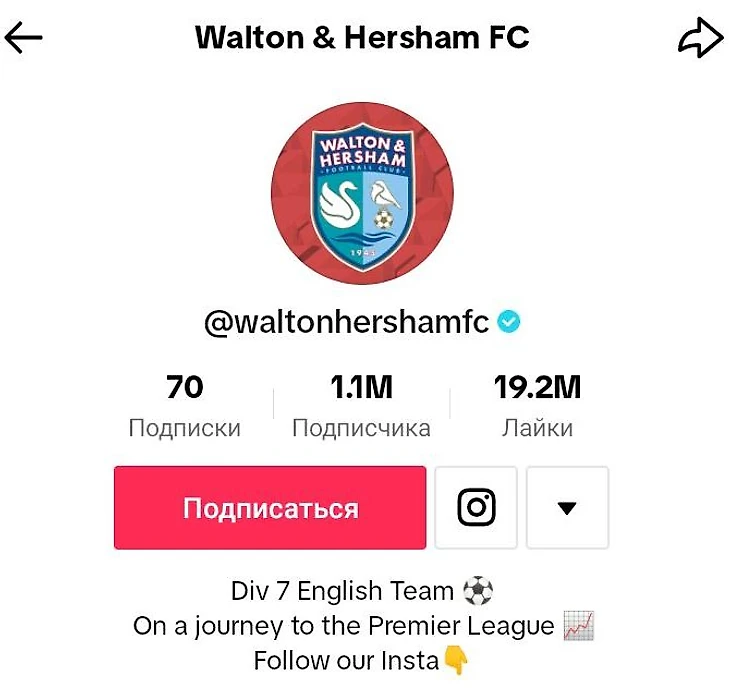Tap the Подписки label under 70
Image resolution: width=730 pixels, height=690 pixels.
pyautogui.click(x=185, y=428)
